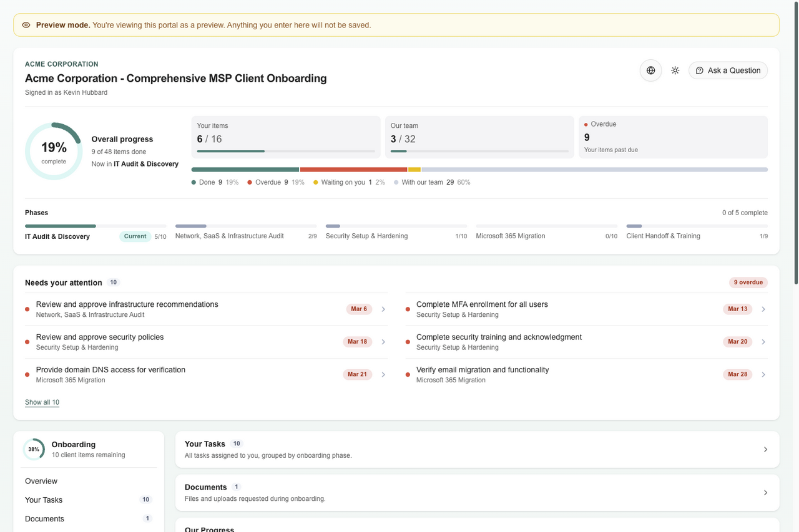Click the Mar 28 due date badge

(738, 374)
